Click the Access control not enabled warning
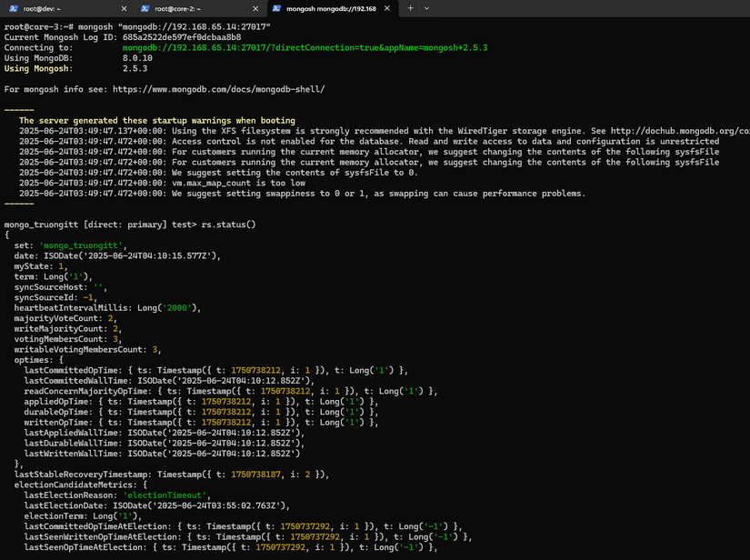750x560 pixels. tap(369, 142)
